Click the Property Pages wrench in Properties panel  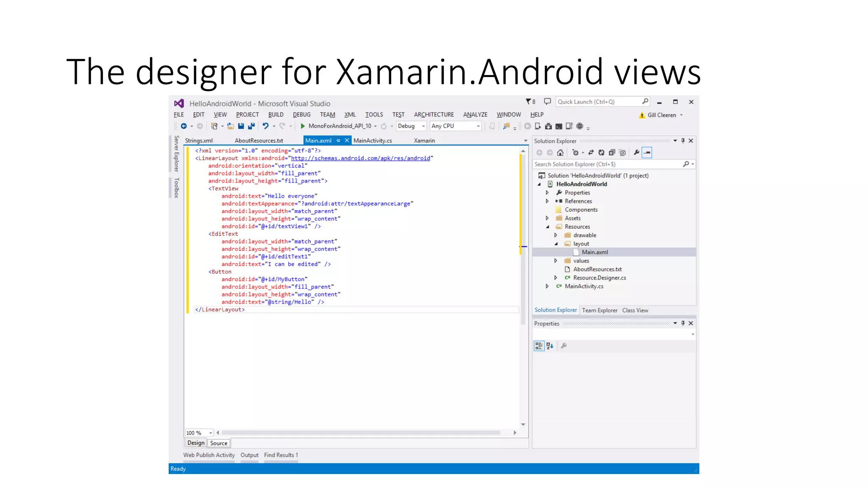[564, 346]
